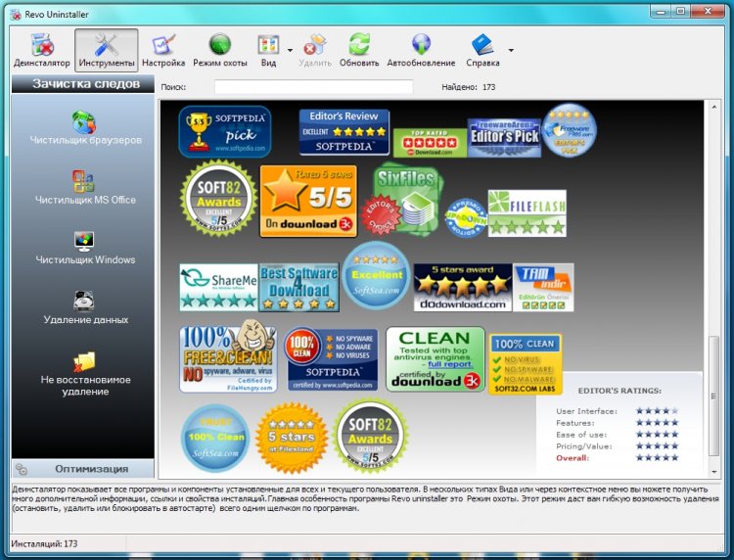Click the SixFiles Editor's Choice badge
This screenshot has width=734, height=560.
(401, 199)
